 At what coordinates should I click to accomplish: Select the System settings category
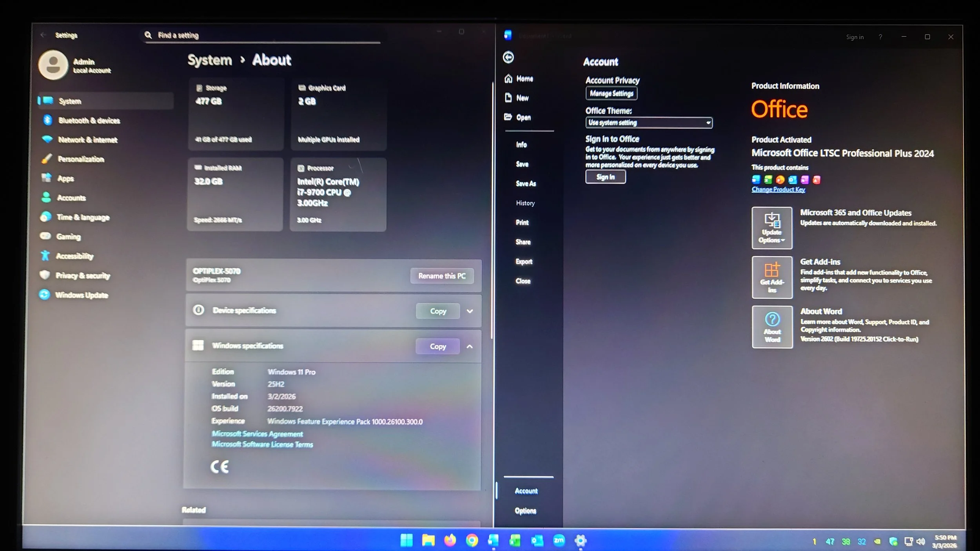tap(106, 101)
